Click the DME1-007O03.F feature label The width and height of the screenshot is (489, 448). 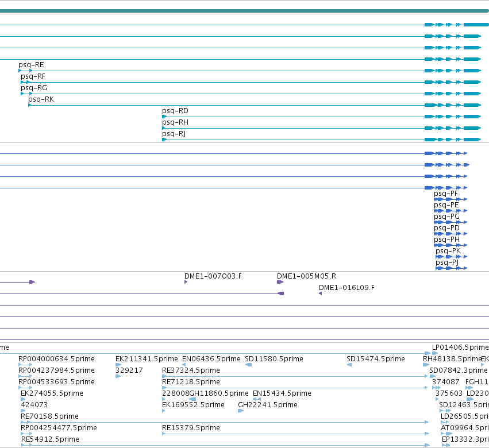point(213,276)
